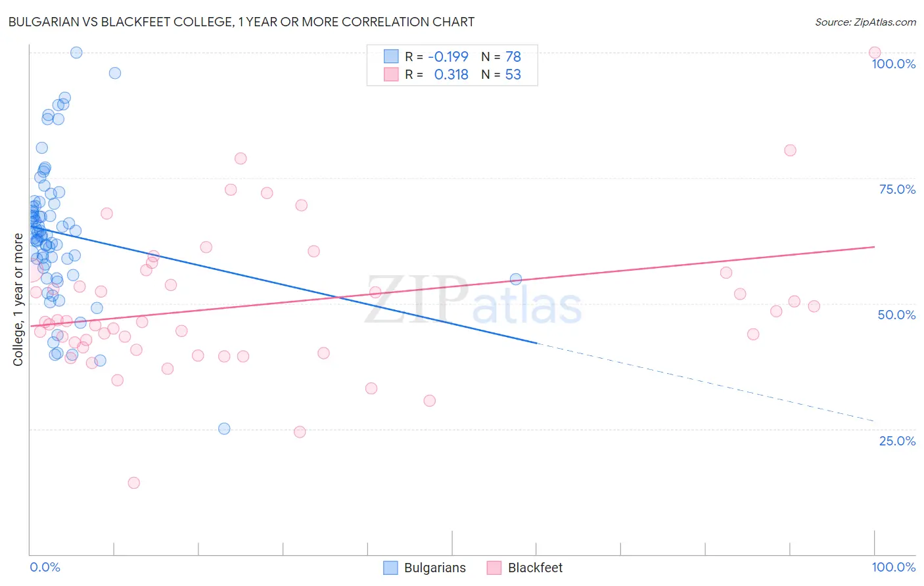
Task: Click the 50.0% y-axis label
Action: pyautogui.click(x=896, y=315)
